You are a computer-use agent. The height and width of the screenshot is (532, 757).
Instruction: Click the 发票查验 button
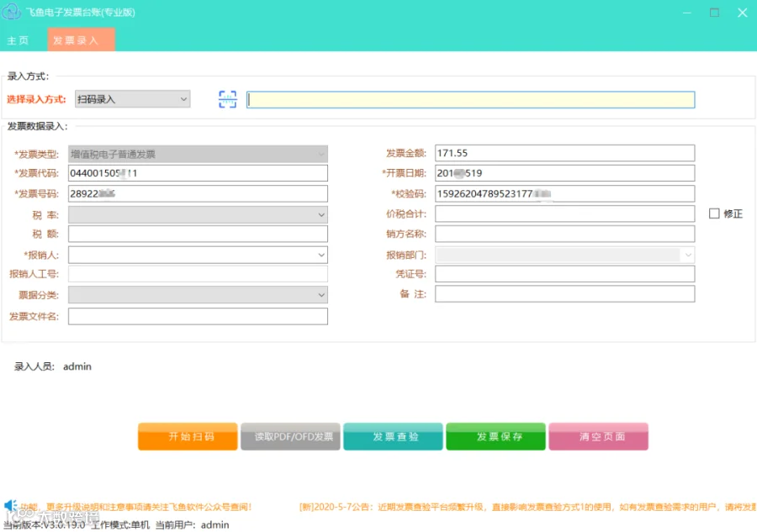pos(393,436)
